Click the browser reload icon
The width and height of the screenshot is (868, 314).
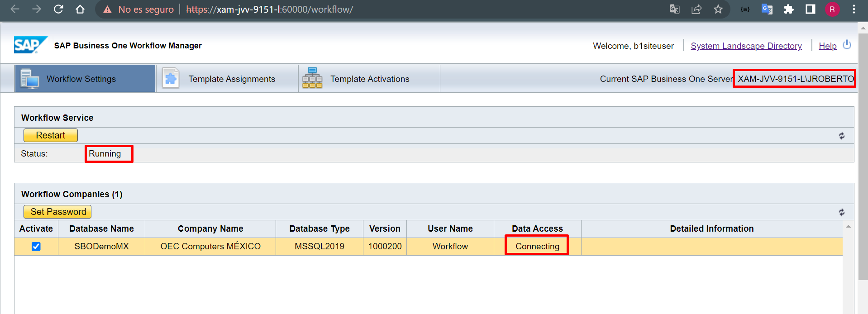click(x=58, y=9)
